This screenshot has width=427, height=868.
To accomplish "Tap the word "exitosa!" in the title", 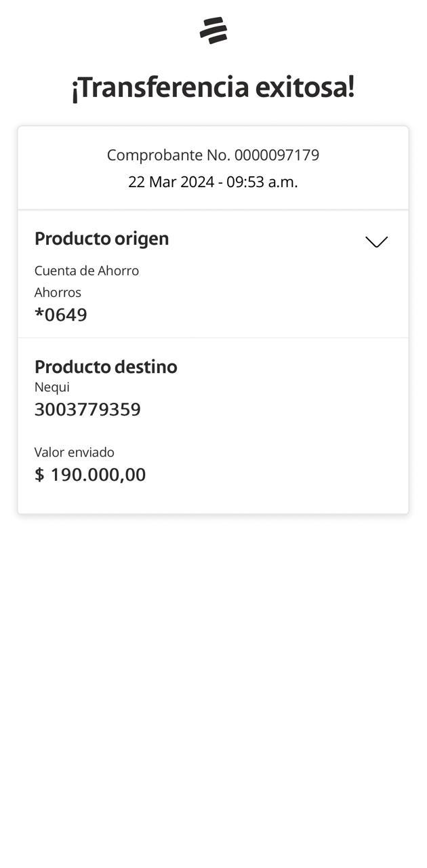I will click(x=305, y=87).
